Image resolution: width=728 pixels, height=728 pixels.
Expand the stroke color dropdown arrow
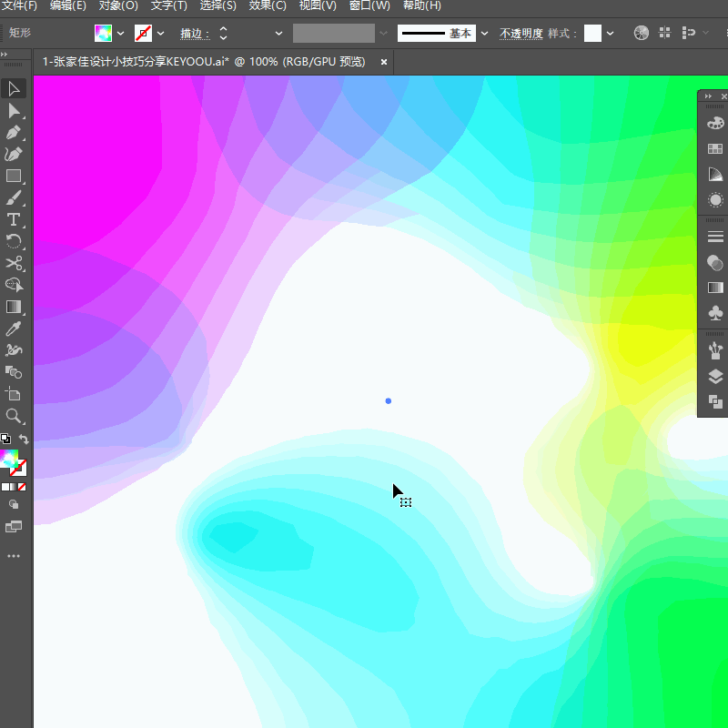[x=161, y=34]
